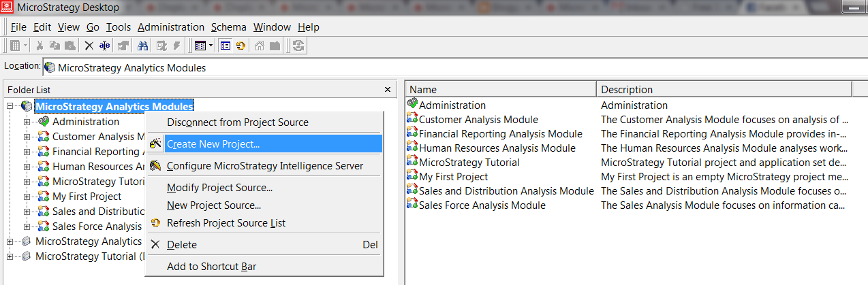Select Sales Force Analysis Module list row
Image resolution: width=868 pixels, height=285 pixels.
click(482, 205)
